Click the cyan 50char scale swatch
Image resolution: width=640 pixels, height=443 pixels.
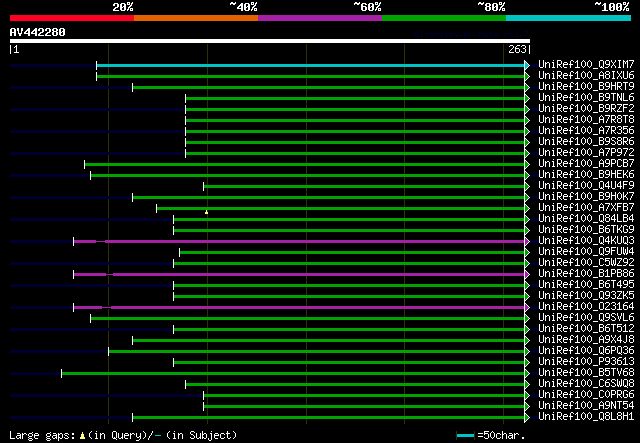(x=465, y=436)
